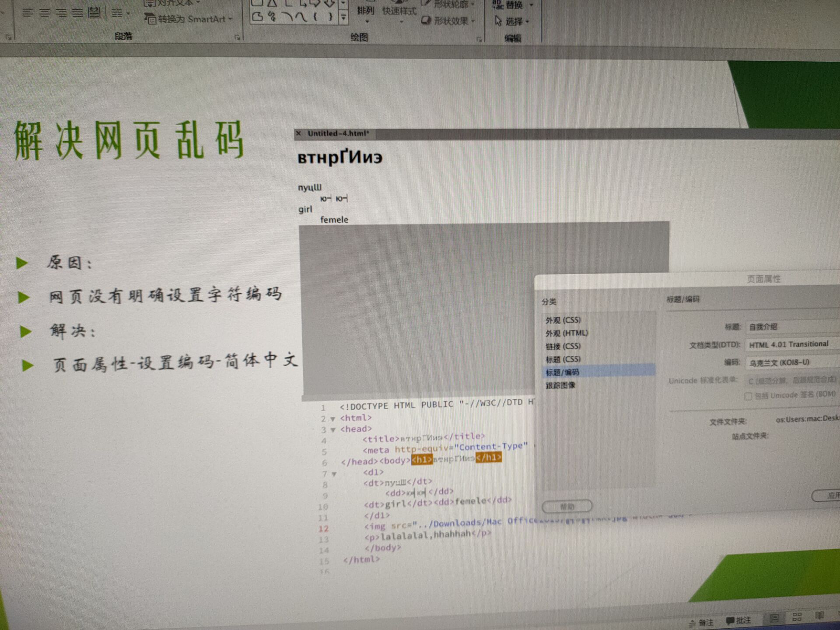The width and height of the screenshot is (840, 630).
Task: Pick the curve shape in shapes gallery
Action: point(301,17)
